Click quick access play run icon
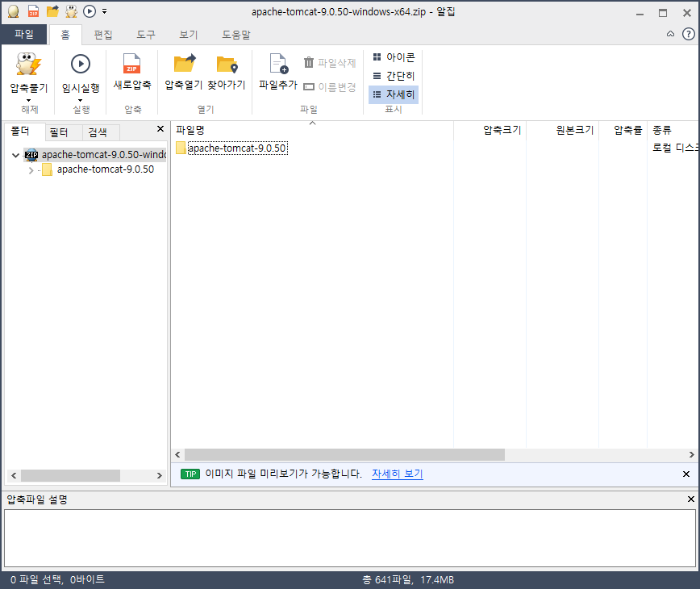The height and width of the screenshot is (589, 700). click(90, 11)
